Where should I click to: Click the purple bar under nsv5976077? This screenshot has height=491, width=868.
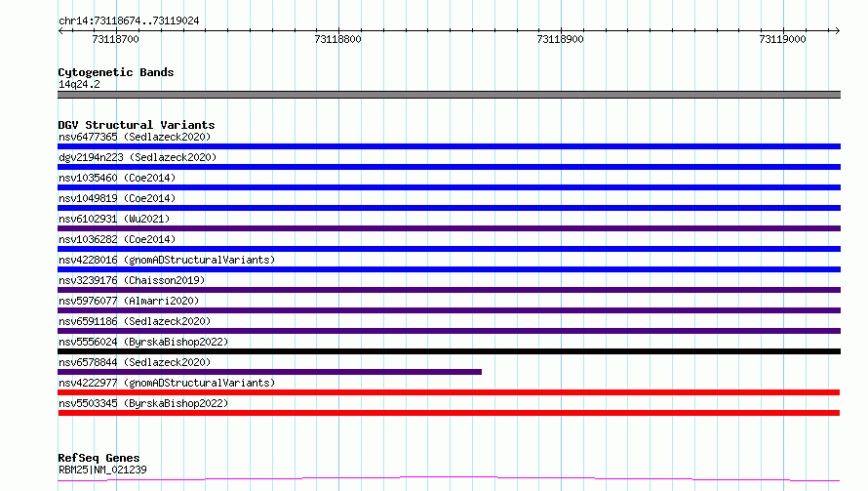point(449,310)
